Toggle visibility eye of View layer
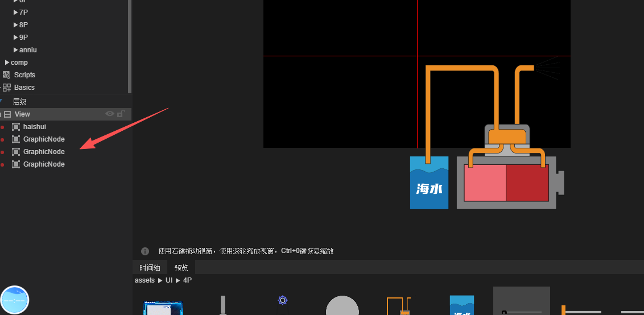 (110, 114)
